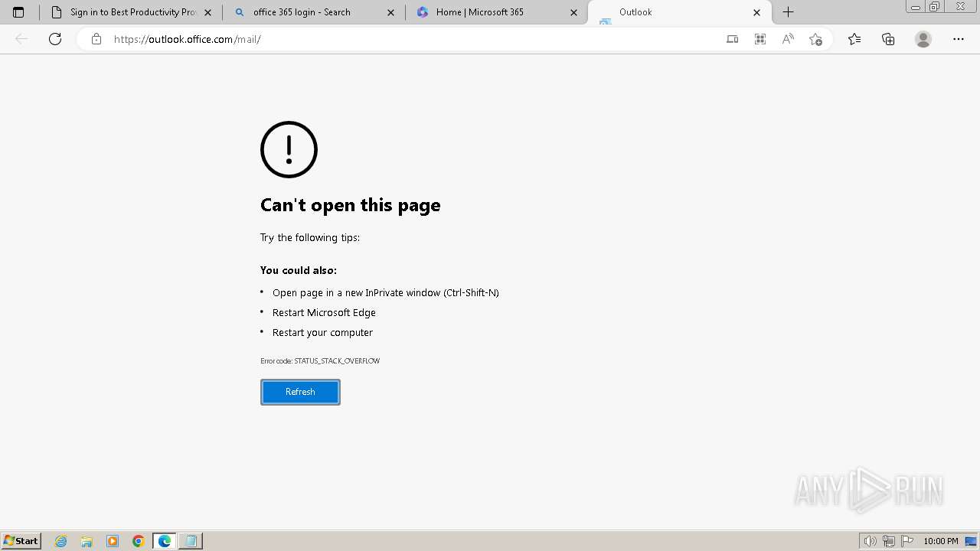Click the blue Refresh button
This screenshot has width=980, height=551.
300,392
